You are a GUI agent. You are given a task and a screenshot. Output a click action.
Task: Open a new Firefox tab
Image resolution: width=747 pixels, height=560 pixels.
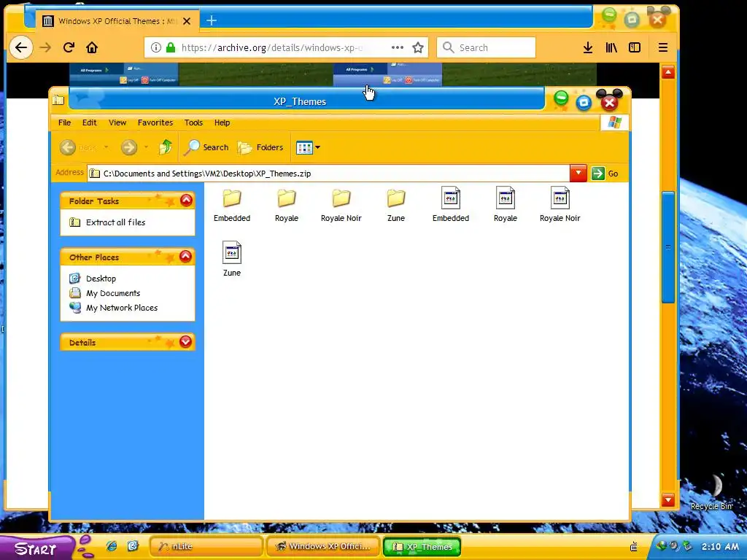point(212,20)
